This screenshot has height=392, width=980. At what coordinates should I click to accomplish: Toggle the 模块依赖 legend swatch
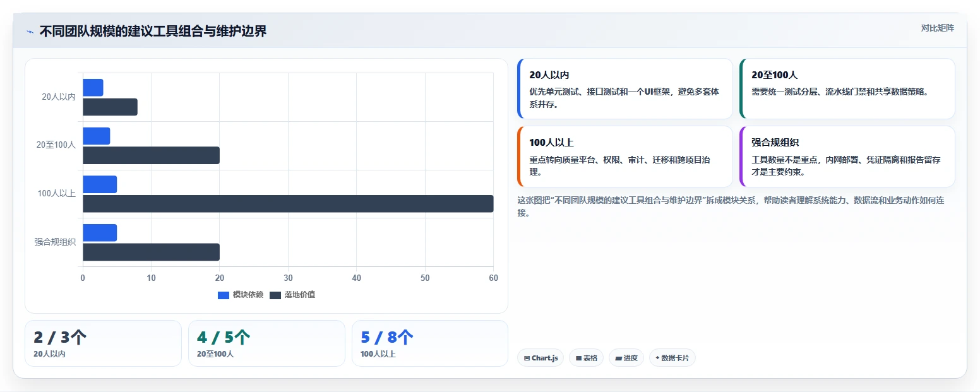[224, 295]
